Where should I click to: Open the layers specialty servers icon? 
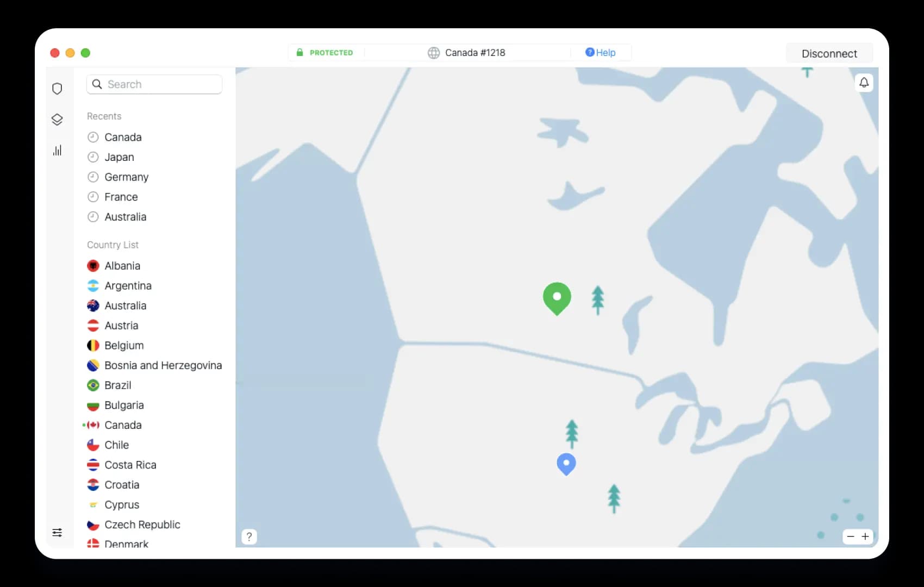pos(57,120)
